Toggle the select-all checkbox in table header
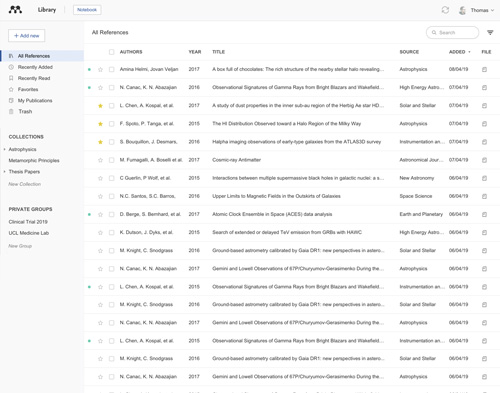 [x=111, y=52]
